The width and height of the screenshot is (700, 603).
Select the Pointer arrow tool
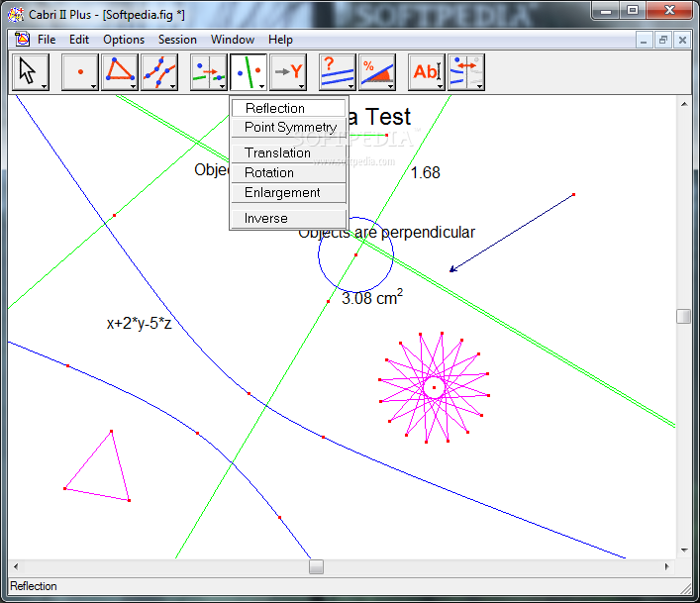pos(30,71)
